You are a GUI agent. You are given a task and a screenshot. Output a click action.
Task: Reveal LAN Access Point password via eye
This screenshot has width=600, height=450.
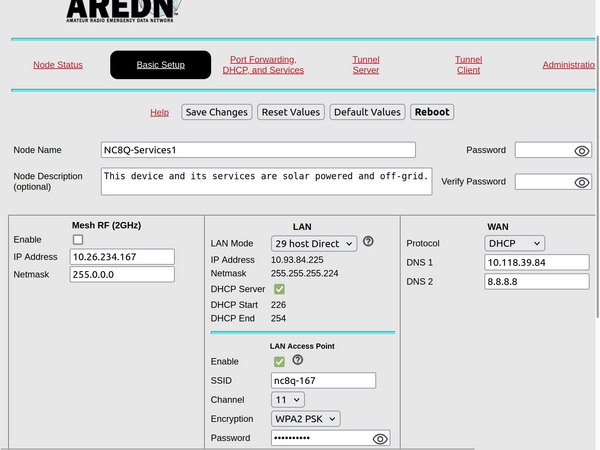pyautogui.click(x=380, y=439)
